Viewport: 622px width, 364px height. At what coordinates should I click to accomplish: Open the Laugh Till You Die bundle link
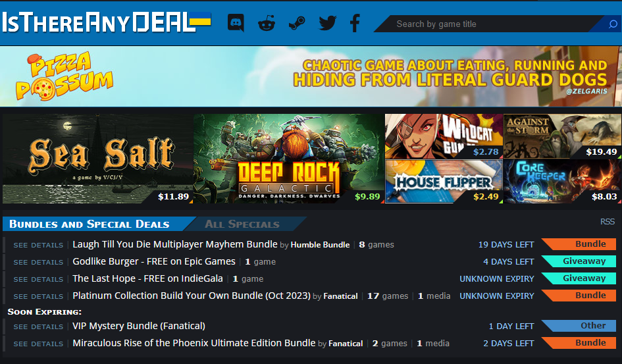(x=175, y=244)
